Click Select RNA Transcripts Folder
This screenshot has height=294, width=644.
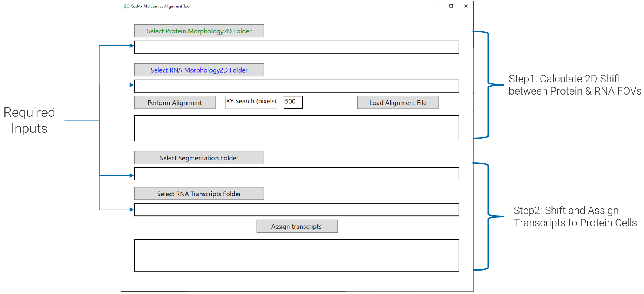[x=199, y=194]
